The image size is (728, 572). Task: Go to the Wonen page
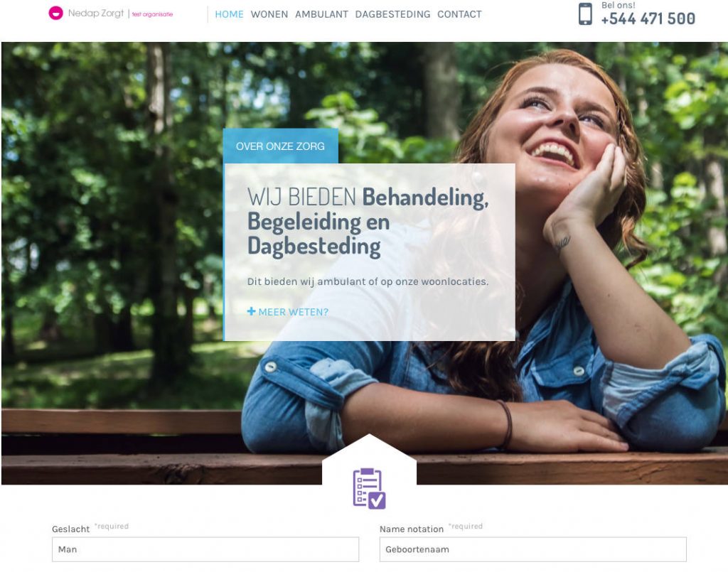click(x=269, y=14)
